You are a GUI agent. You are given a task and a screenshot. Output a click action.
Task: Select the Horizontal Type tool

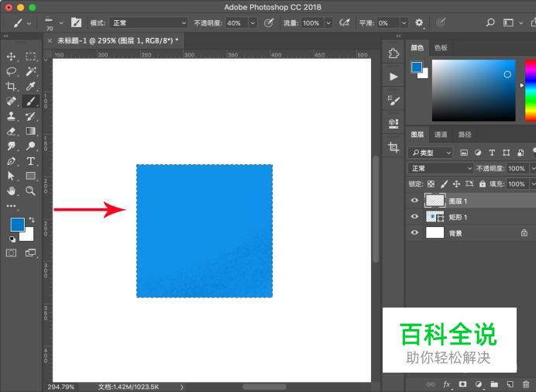[31, 161]
